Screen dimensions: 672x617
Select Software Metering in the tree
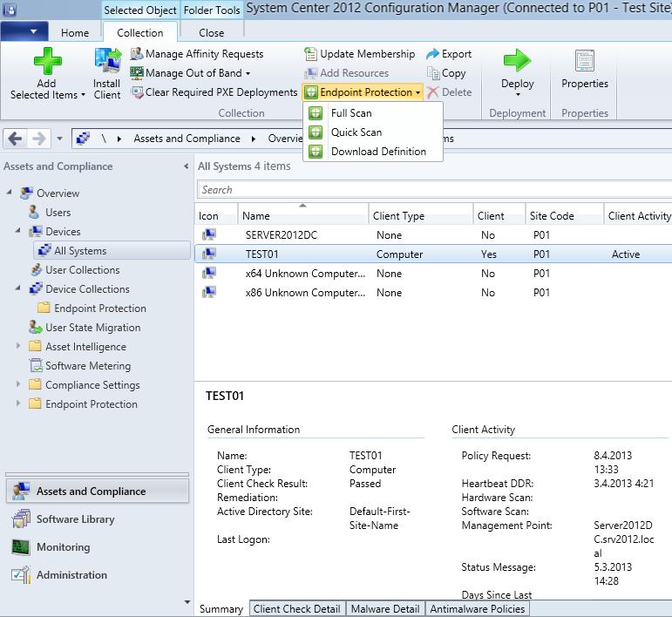pos(88,366)
